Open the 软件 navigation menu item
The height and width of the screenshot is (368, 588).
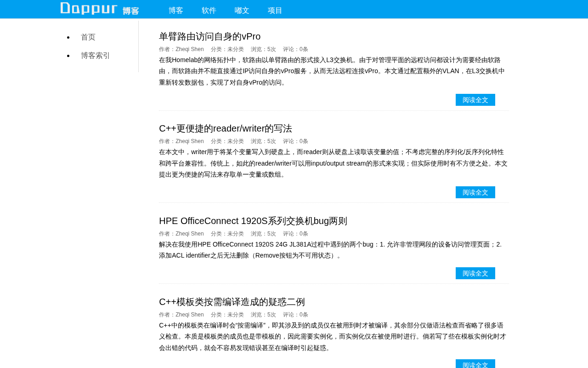tap(209, 10)
